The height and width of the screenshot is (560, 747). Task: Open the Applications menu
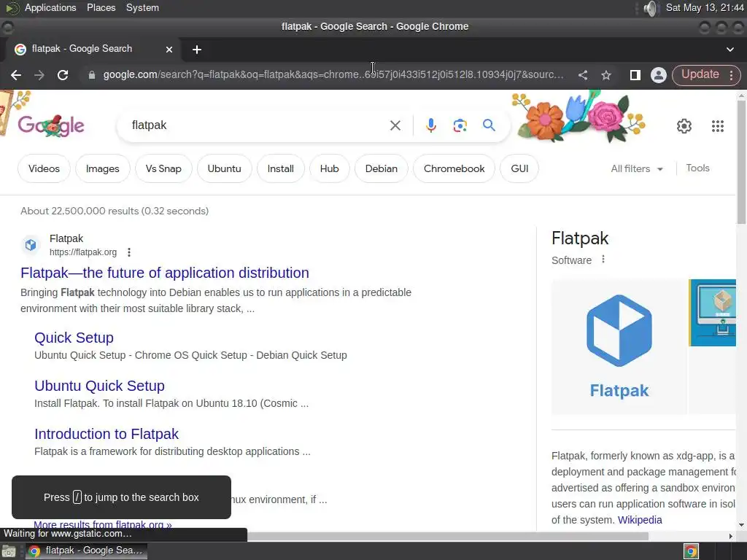coord(50,7)
